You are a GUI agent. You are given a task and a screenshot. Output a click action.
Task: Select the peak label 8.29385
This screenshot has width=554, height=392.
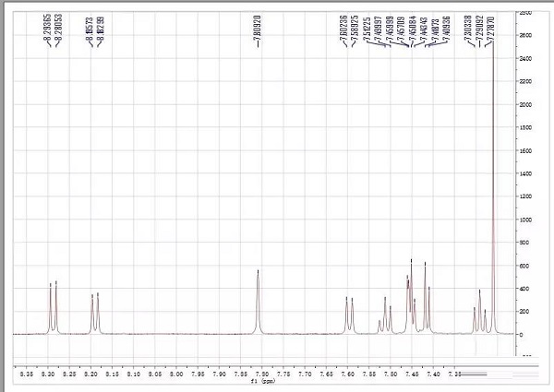(x=49, y=30)
